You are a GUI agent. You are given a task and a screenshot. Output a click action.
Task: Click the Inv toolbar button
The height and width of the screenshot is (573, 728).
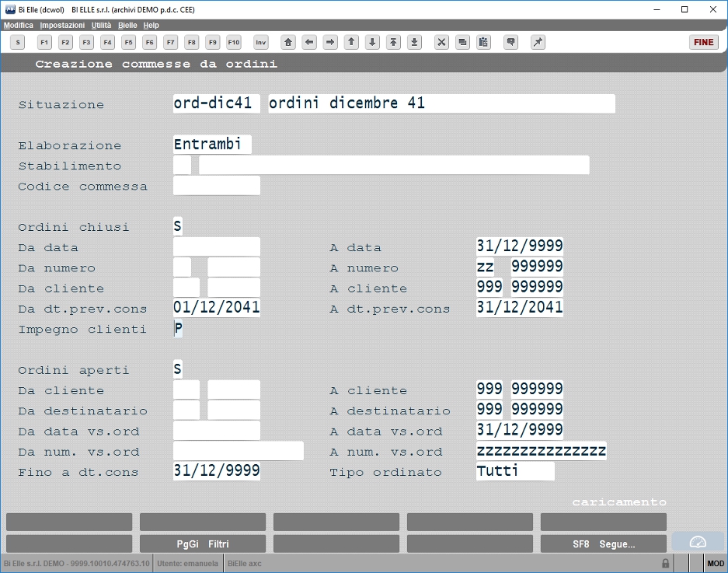pyautogui.click(x=261, y=42)
